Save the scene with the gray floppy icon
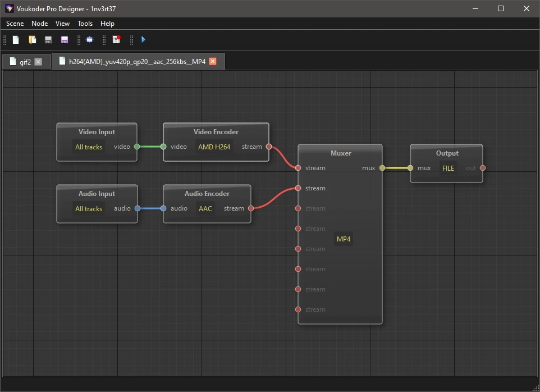 pyautogui.click(x=48, y=40)
